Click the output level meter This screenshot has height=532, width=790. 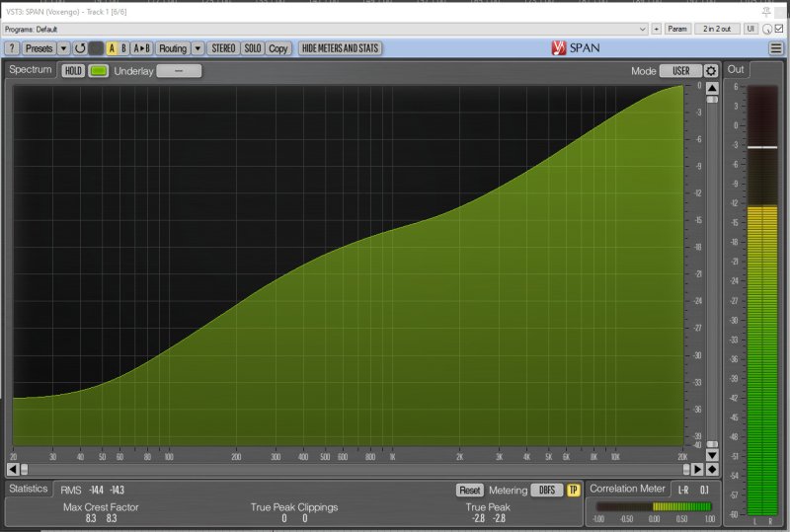pos(762,300)
